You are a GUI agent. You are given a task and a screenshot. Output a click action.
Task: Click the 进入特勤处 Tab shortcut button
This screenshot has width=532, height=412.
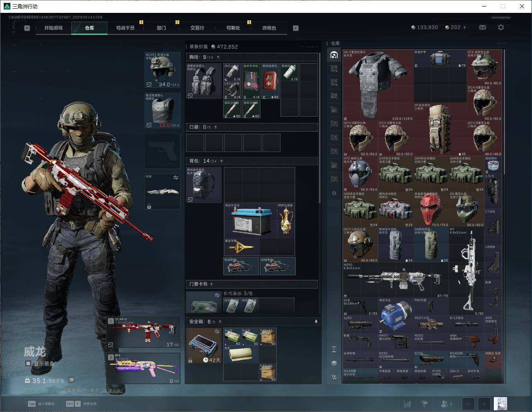coord(41,404)
